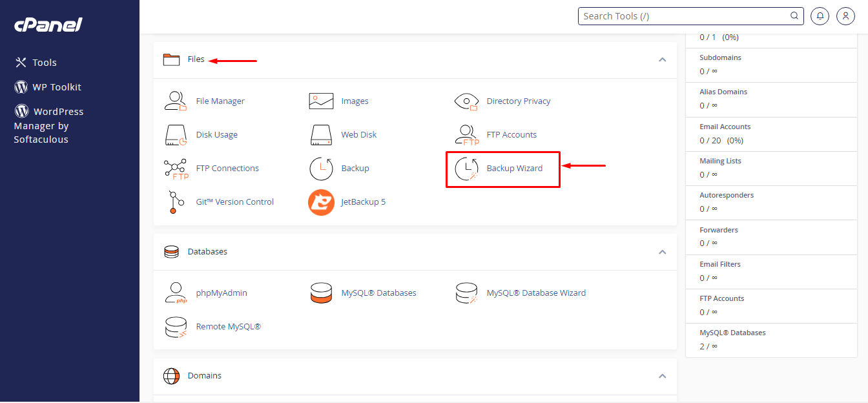
Task: Launch the Backup Wizard icon
Action: point(466,169)
